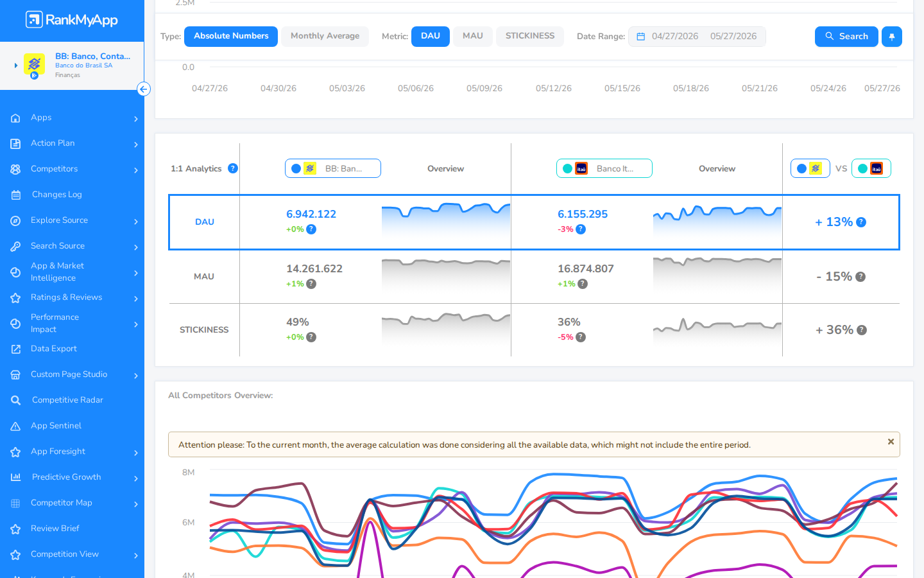Click the end date 05/27/2026 field
The height and width of the screenshot is (578, 924).
733,37
